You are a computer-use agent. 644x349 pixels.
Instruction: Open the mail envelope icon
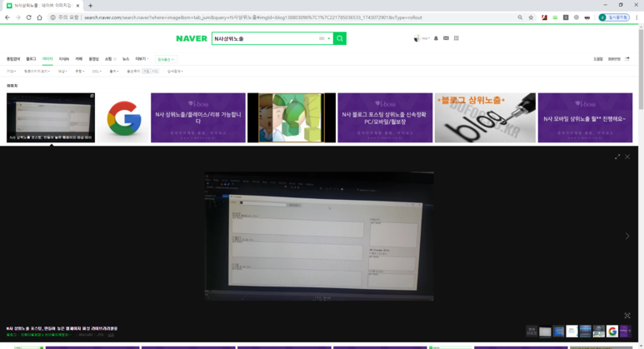pos(446,38)
